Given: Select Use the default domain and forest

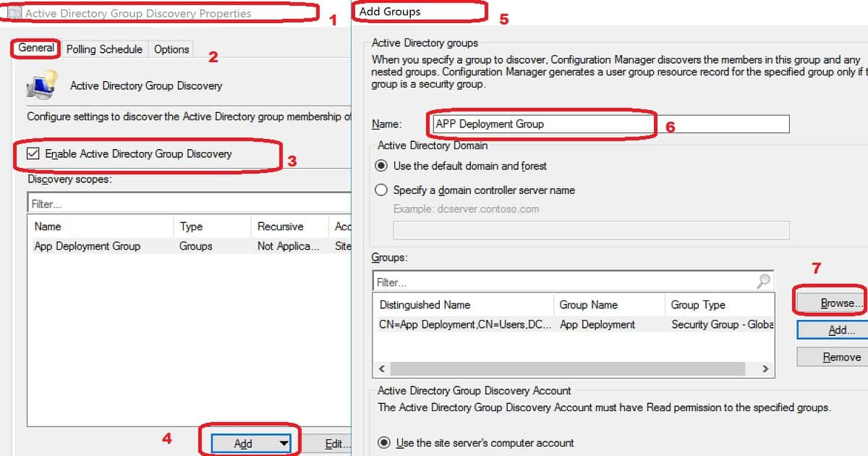Looking at the screenshot, I should 381,166.
